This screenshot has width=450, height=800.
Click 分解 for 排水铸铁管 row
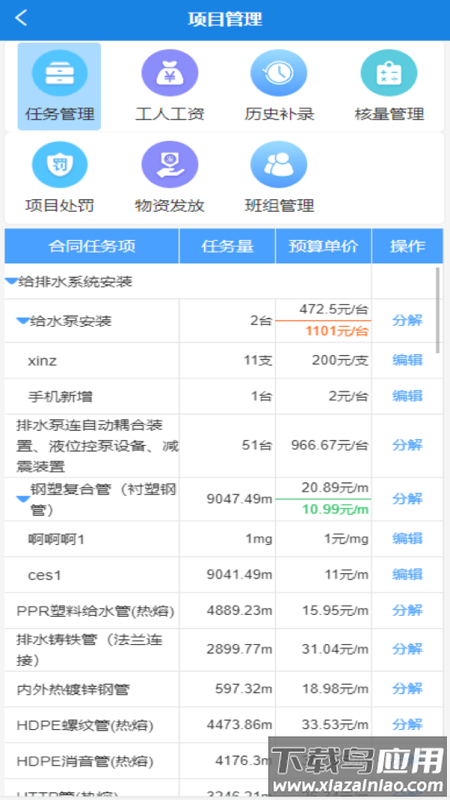pos(407,649)
